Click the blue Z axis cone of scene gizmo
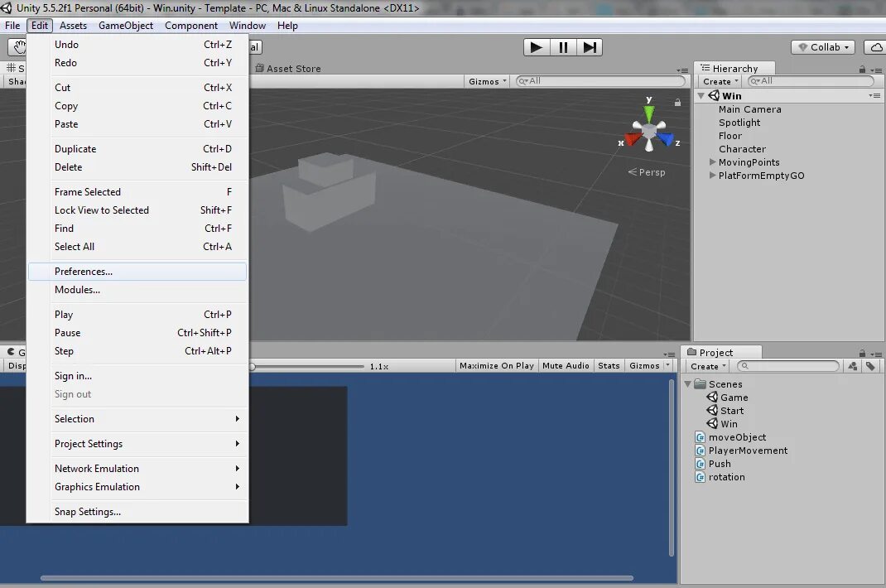This screenshot has width=886, height=588. click(x=666, y=138)
